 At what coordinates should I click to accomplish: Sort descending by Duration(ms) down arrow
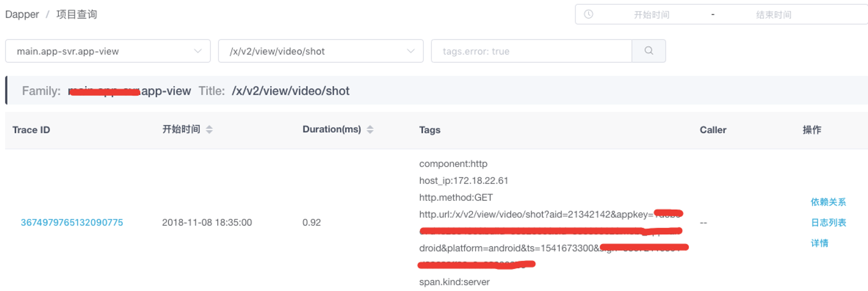pyautogui.click(x=370, y=132)
